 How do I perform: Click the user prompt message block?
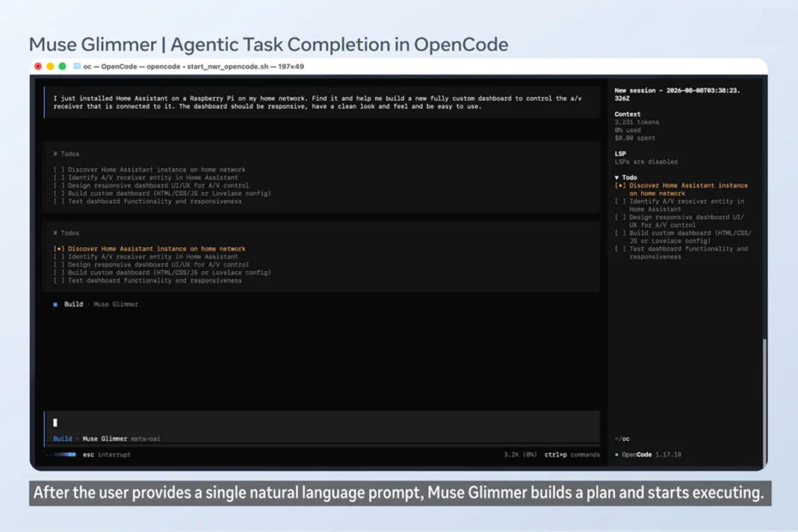click(322, 102)
